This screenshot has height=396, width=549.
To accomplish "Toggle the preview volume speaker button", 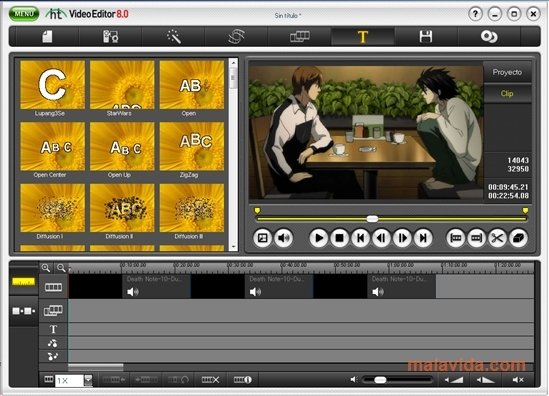I will (284, 238).
